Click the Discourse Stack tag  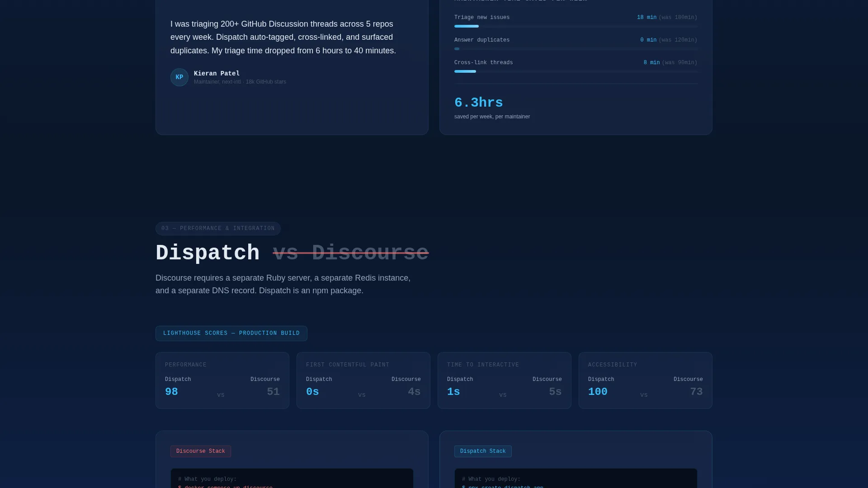[201, 451]
